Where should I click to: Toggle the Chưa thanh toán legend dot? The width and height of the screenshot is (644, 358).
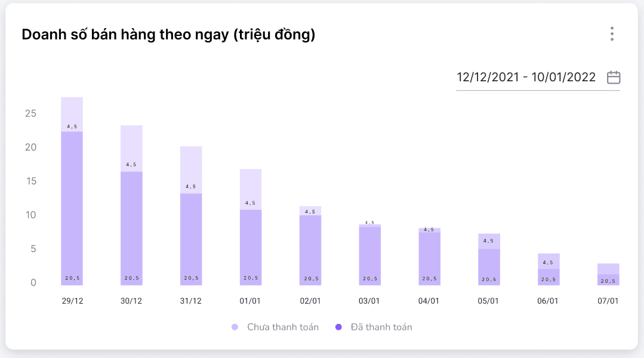click(235, 327)
